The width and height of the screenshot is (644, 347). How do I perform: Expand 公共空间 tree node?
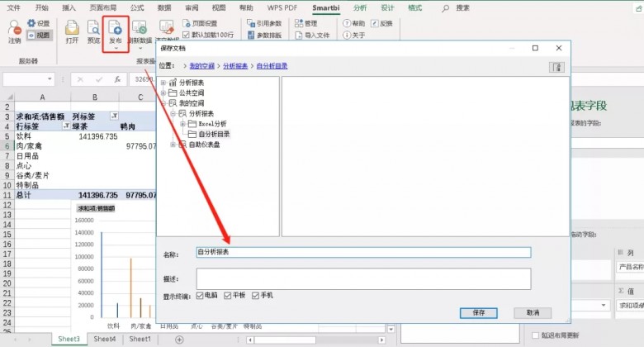click(x=163, y=93)
